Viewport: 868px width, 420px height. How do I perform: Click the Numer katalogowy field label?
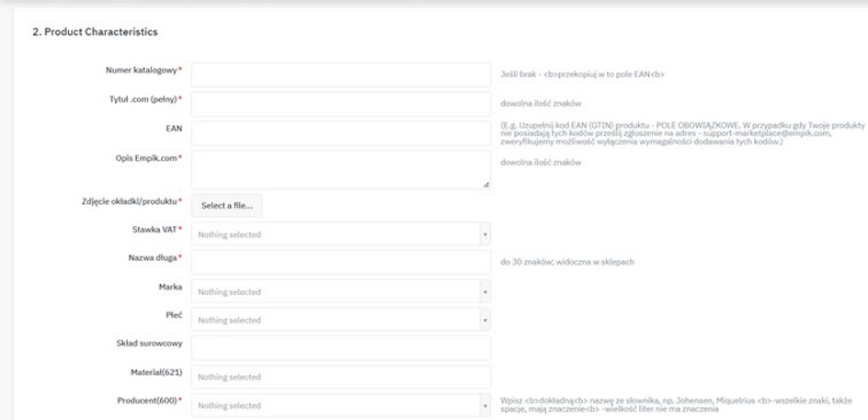click(143, 70)
